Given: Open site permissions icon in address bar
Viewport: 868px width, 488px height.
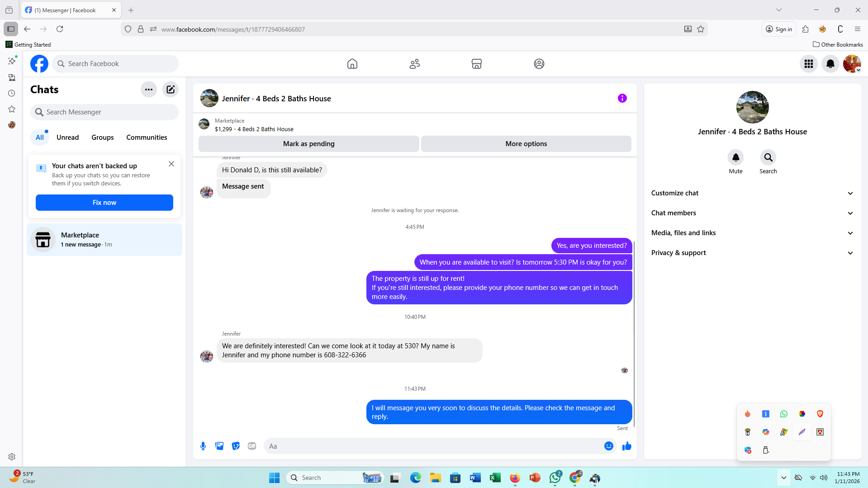Looking at the screenshot, I should point(153,29).
